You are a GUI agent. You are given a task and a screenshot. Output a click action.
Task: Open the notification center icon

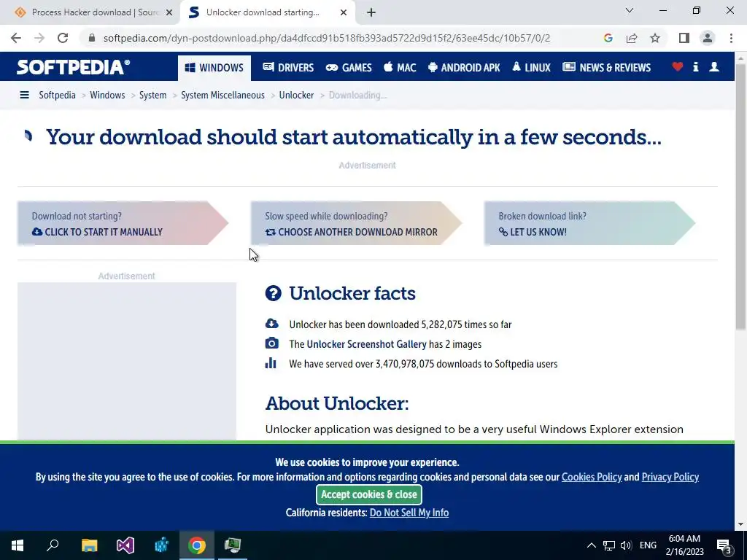pyautogui.click(x=724, y=546)
